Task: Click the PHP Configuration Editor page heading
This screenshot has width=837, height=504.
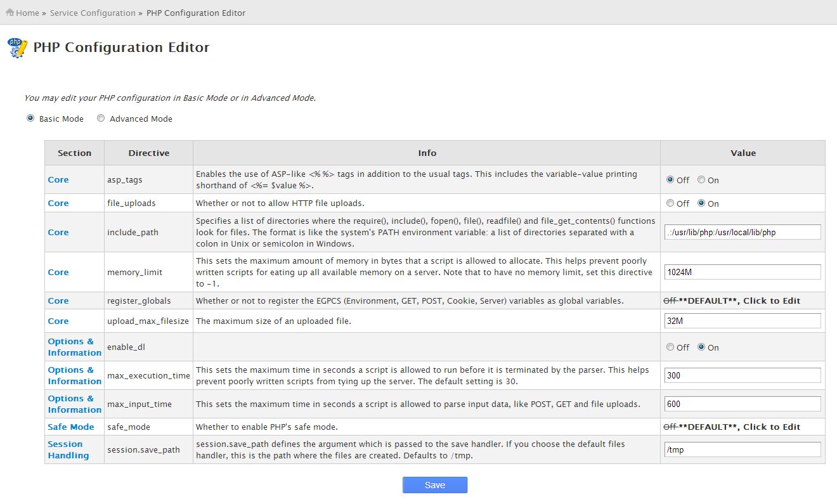Action: click(121, 47)
